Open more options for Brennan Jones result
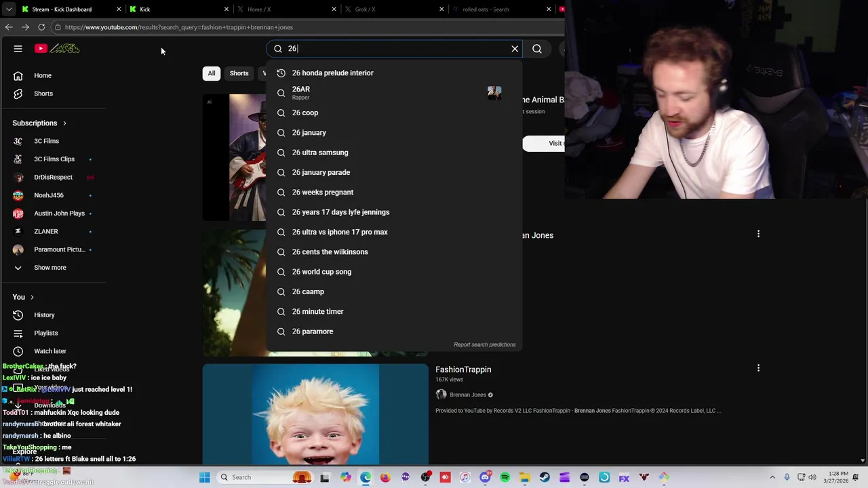The height and width of the screenshot is (488, 868). [x=758, y=234]
